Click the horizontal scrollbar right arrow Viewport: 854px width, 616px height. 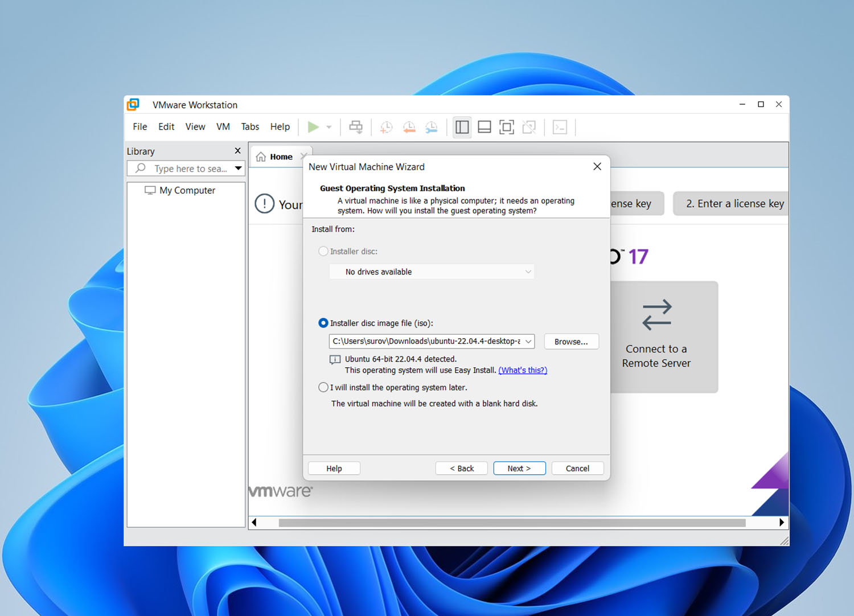click(x=782, y=523)
